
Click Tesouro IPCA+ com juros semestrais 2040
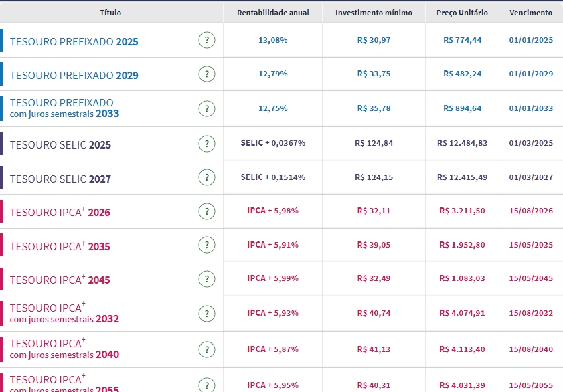coord(64,349)
